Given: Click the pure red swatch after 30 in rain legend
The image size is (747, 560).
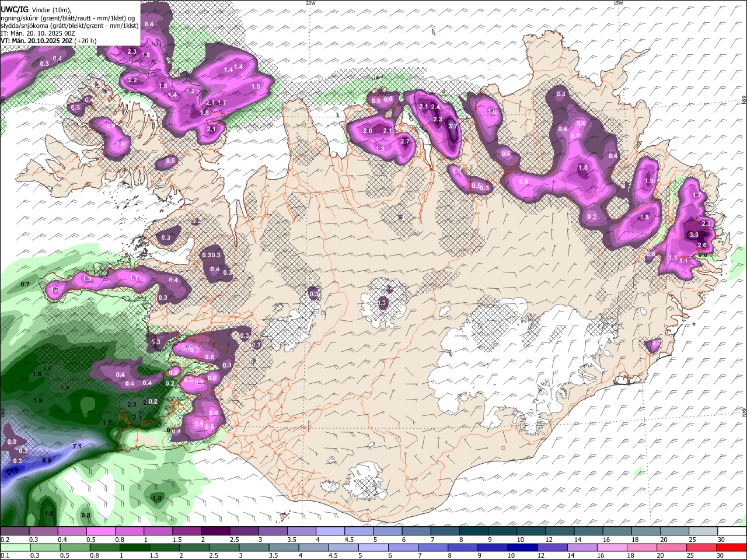Looking at the screenshot, I should (732, 547).
